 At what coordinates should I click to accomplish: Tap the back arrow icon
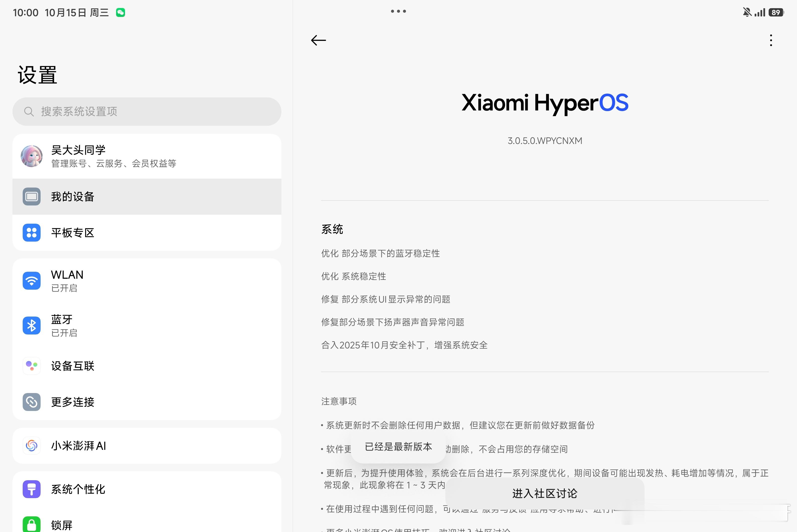coord(318,40)
